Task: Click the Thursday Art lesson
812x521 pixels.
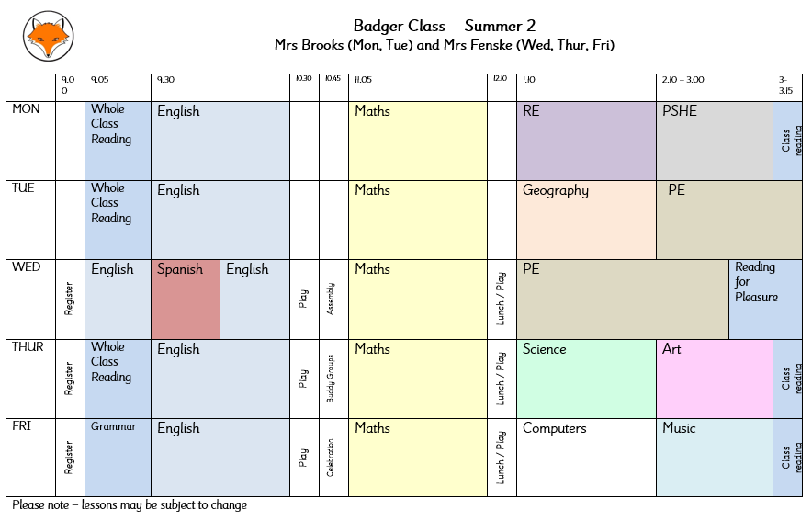Action: (x=715, y=379)
